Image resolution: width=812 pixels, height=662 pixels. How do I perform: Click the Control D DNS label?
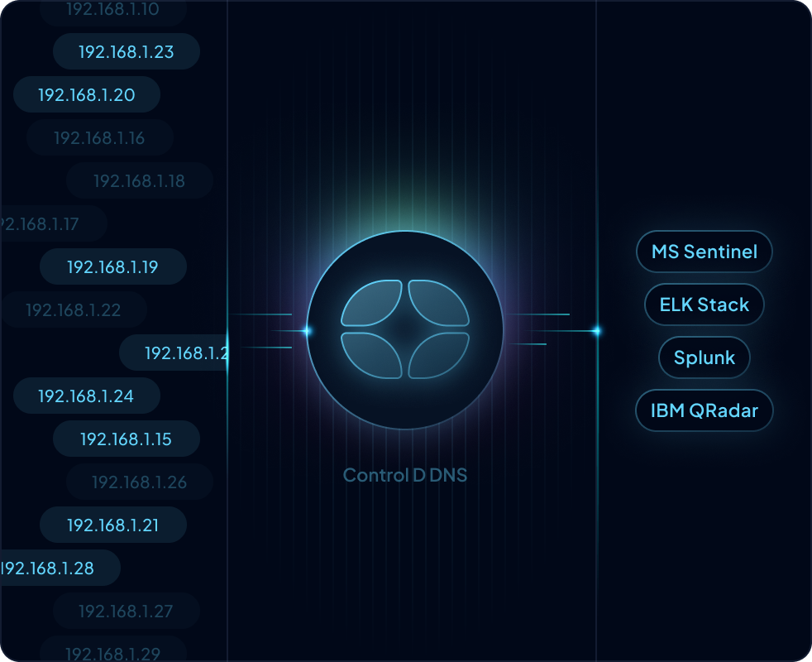[405, 475]
